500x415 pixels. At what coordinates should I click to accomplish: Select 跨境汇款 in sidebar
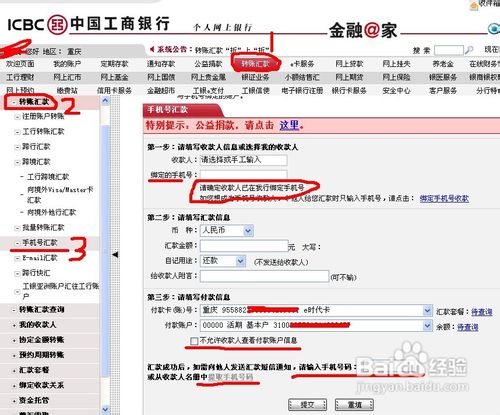36,162
